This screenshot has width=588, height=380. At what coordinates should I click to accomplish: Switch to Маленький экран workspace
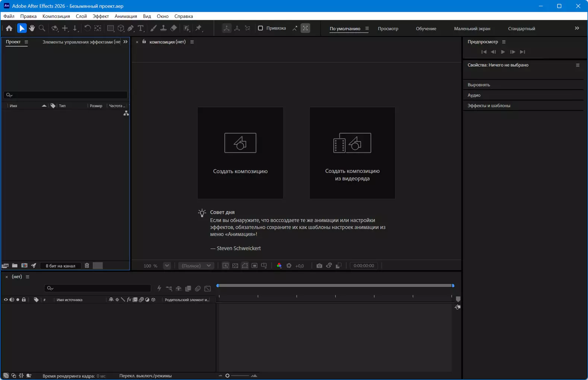472,29
